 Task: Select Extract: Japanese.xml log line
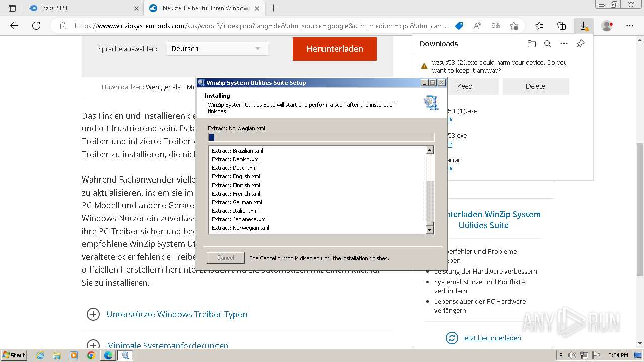coord(239,219)
